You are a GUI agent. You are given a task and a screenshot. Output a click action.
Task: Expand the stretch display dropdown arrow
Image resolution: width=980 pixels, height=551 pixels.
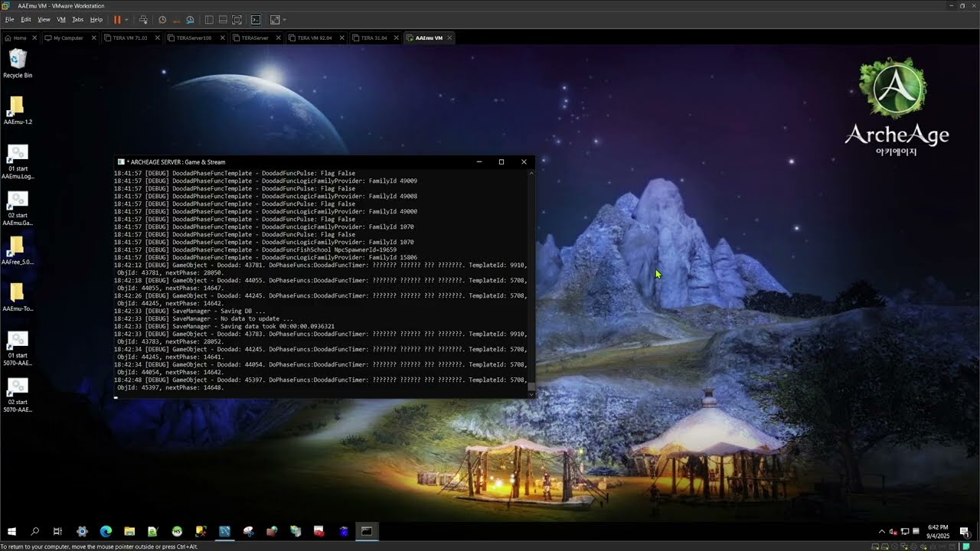284,19
